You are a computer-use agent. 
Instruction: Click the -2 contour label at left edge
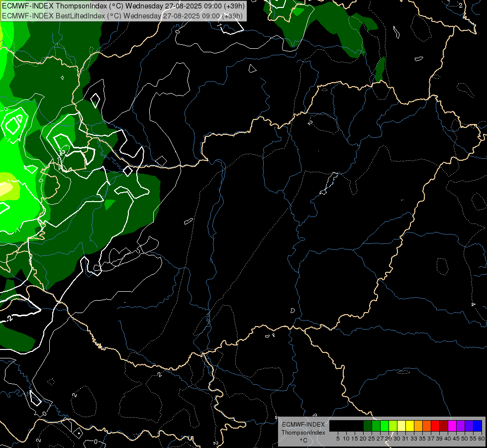tap(9, 319)
